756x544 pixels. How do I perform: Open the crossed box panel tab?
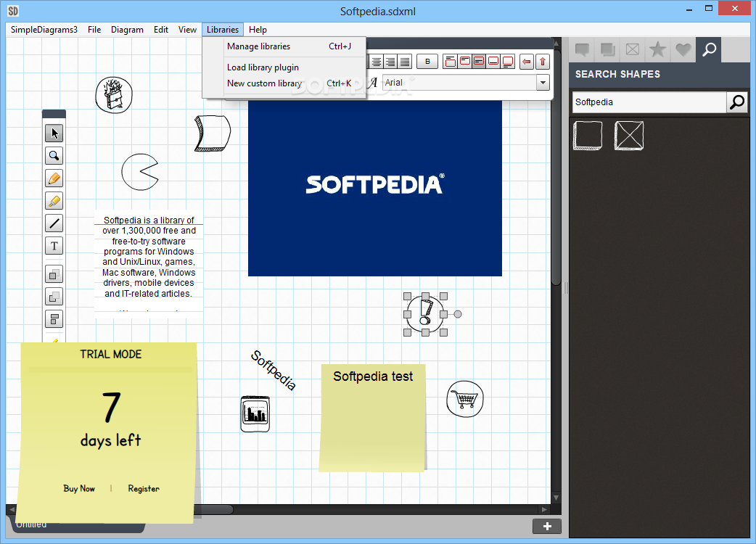coord(633,49)
